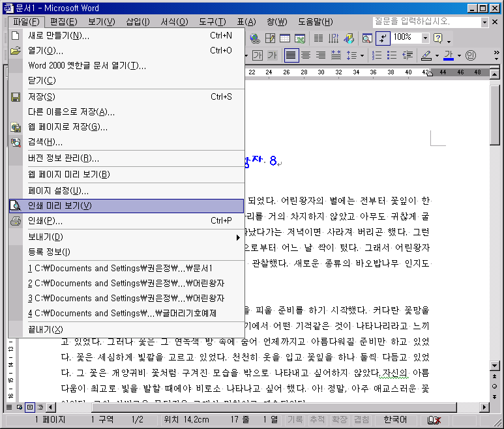Click the Insert Hyperlink globe icon
504x429 pixels.
(254, 38)
